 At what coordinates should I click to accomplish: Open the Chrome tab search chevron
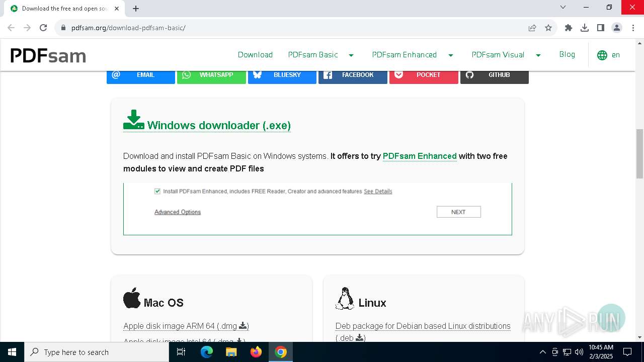tap(563, 7)
